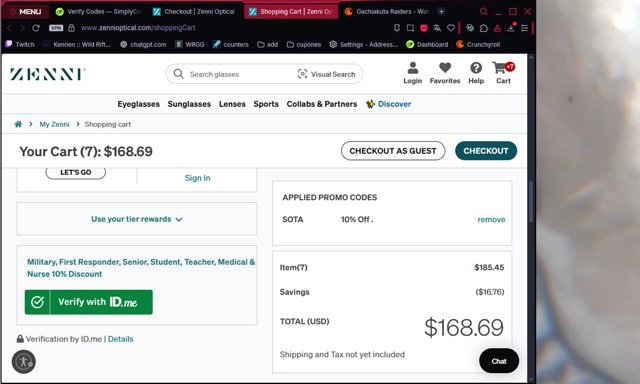Open a new browser tab with the plus button

(x=441, y=11)
